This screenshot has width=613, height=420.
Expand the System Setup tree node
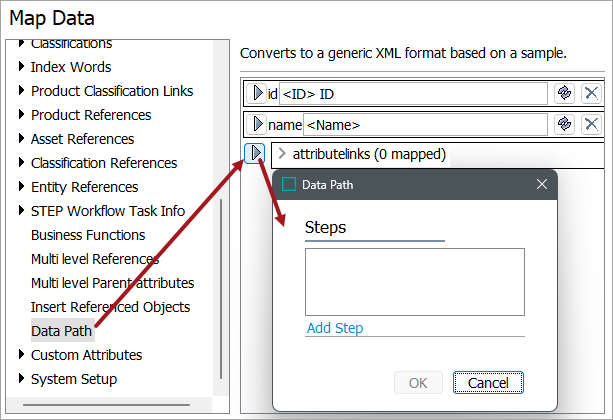tap(22, 379)
